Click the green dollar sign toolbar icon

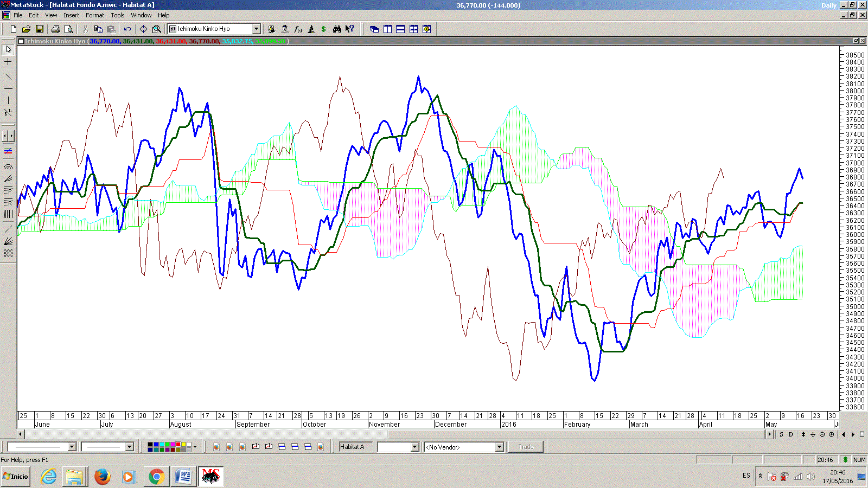pyautogui.click(x=324, y=29)
